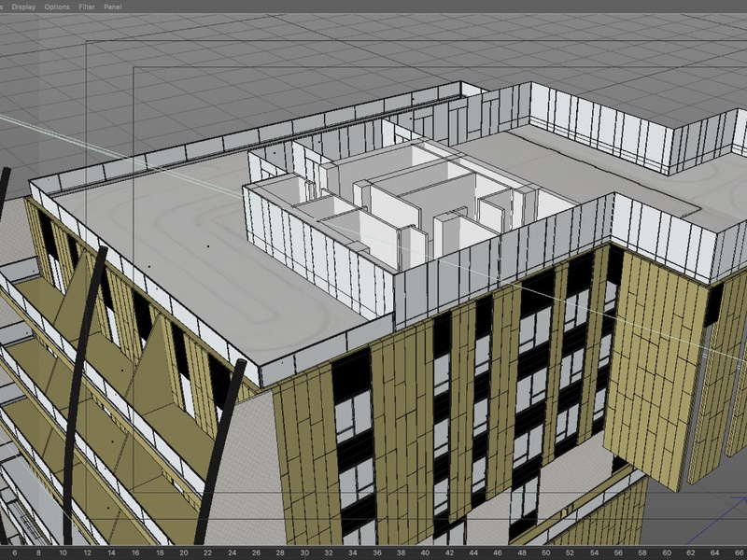The height and width of the screenshot is (560, 747).
Task: Select frame 6 on the timeline ruler
Action: tap(14, 553)
